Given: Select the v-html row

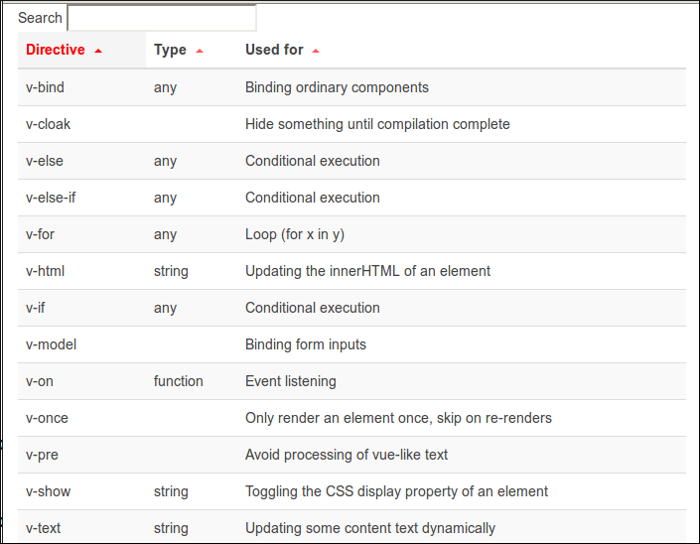Looking at the screenshot, I should coord(46,271).
